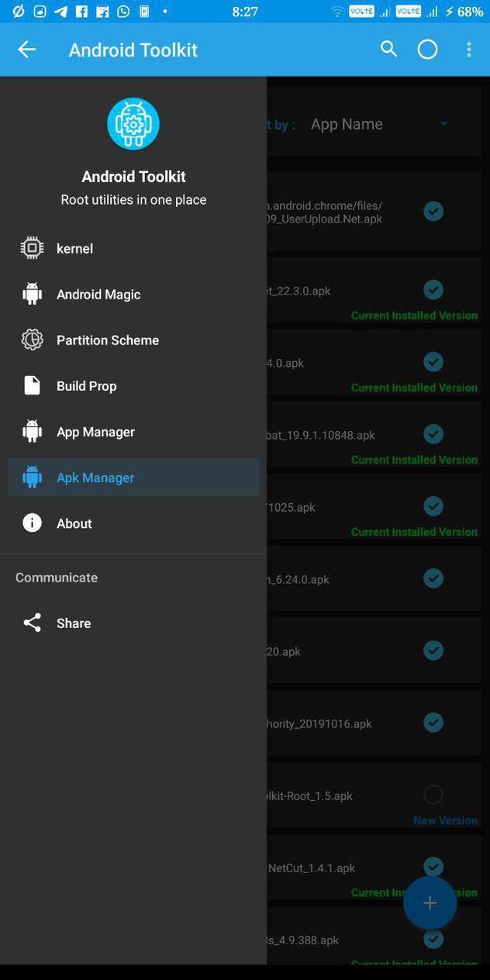Click the Build Prop document icon

pos(32,385)
